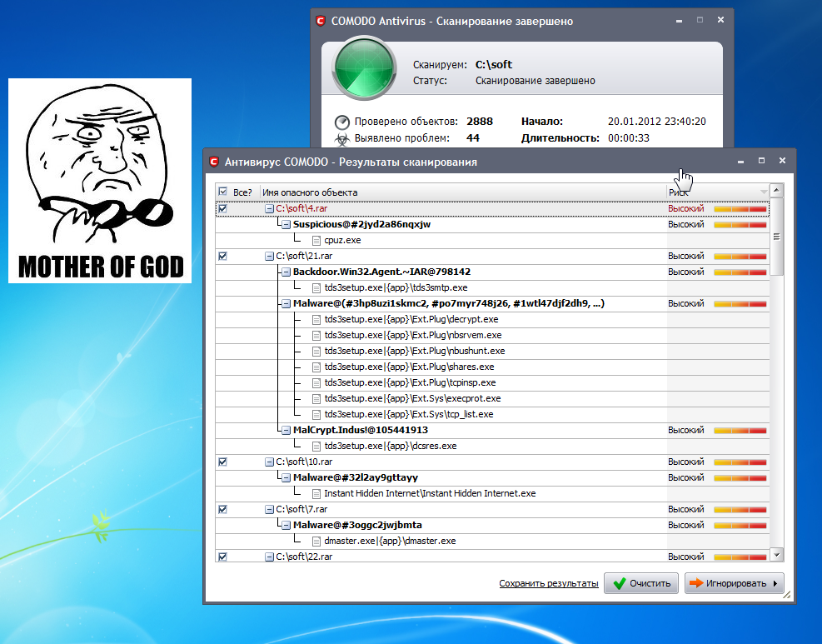
Task: Minimize the COMODO Antivirus scan window
Action: click(679, 21)
